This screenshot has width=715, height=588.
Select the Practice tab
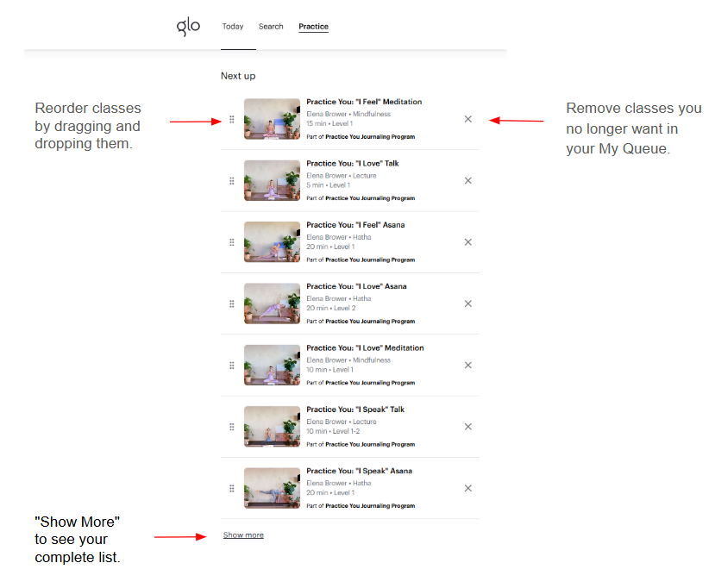click(x=313, y=27)
